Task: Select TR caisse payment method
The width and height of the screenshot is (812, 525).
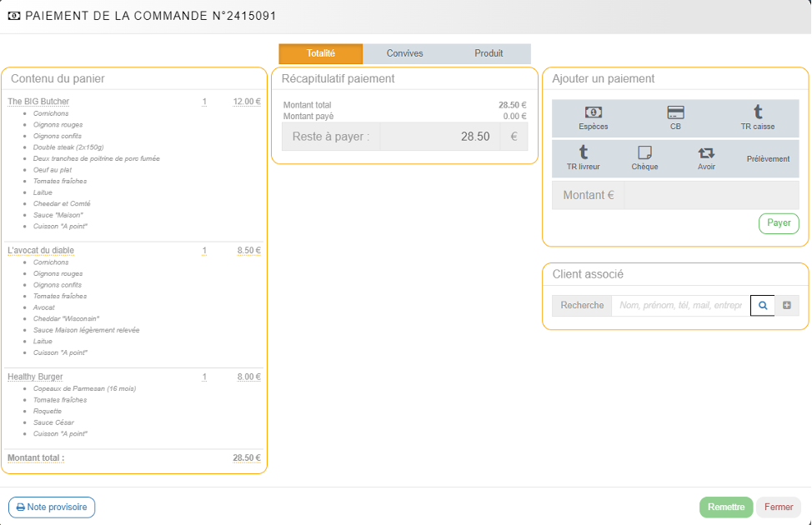Action: (757, 118)
